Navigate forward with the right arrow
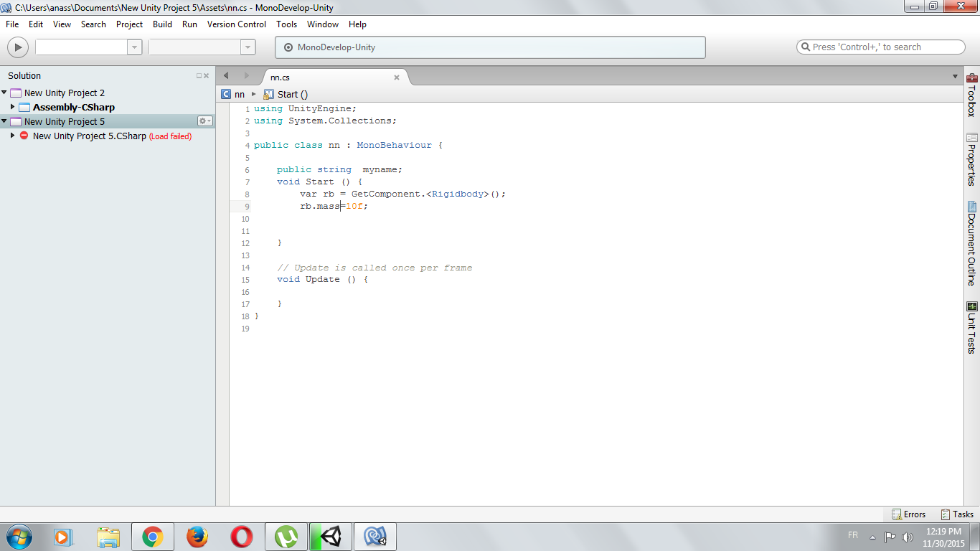 [x=247, y=76]
